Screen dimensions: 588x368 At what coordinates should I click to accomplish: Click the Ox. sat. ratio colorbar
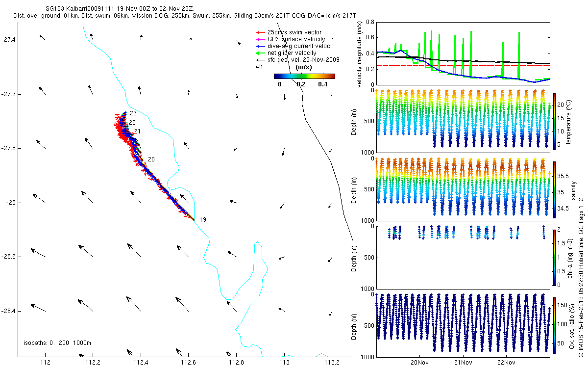(554, 325)
